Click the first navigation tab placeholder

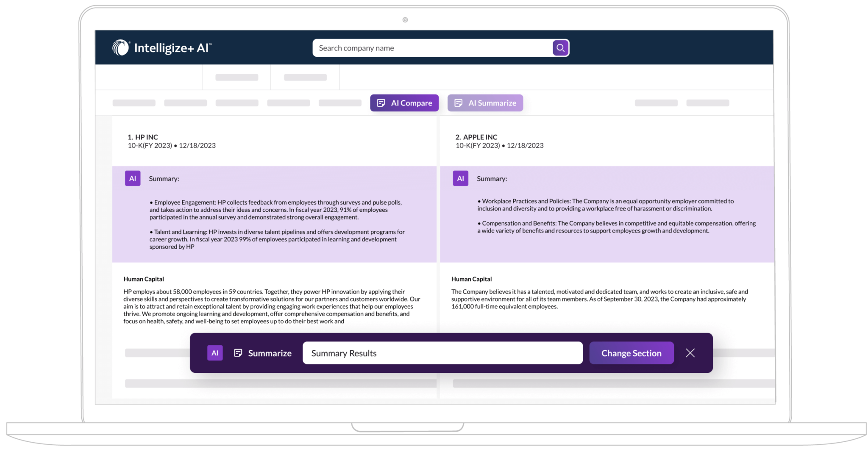pos(236,77)
